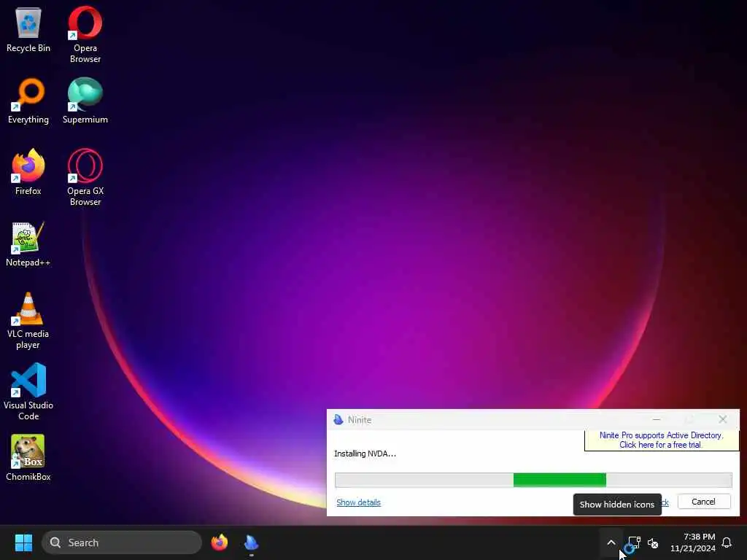Viewport: 747px width, 560px height.
Task: Click Show details link in Ninite
Action: pos(358,502)
